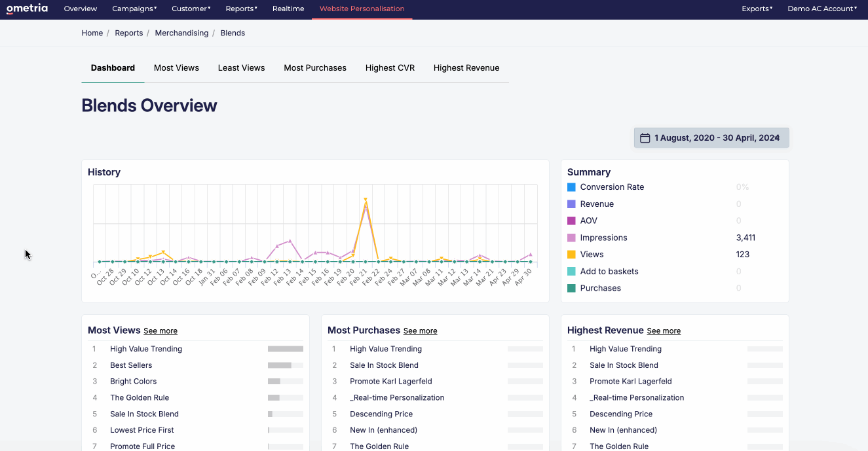
Task: Click the calendar icon in date range
Action: click(x=645, y=138)
